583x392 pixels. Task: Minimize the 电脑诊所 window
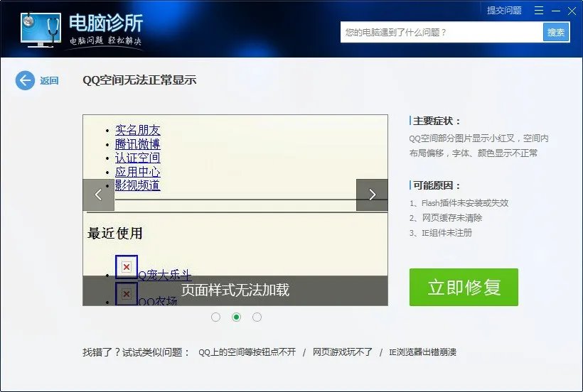point(556,11)
